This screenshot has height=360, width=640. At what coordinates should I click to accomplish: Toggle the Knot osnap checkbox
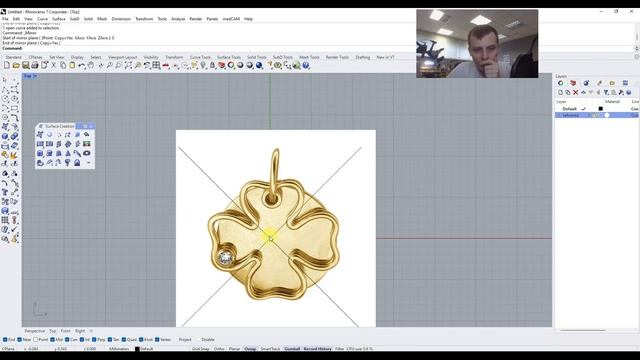(141, 340)
